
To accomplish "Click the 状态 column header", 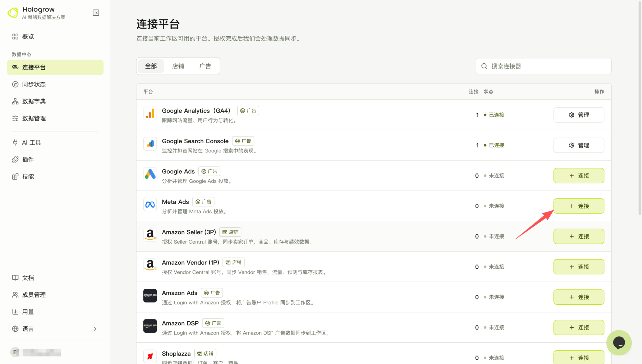I will pos(488,92).
